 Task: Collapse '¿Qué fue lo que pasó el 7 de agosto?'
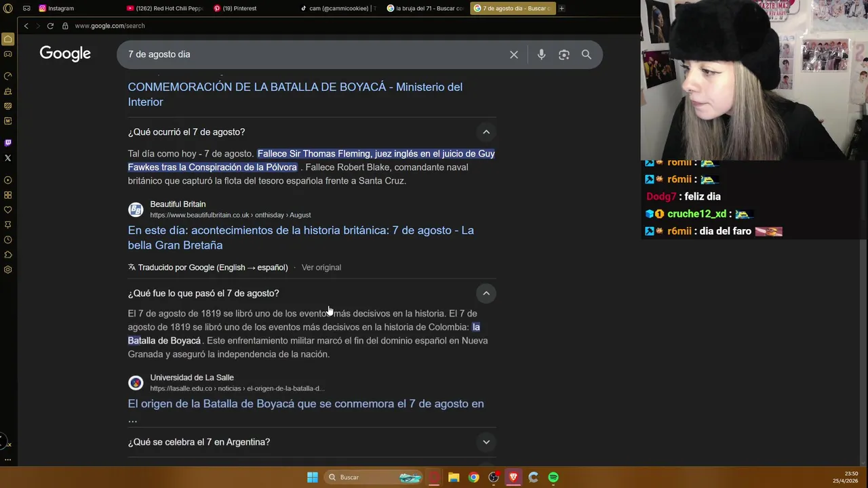(x=486, y=293)
